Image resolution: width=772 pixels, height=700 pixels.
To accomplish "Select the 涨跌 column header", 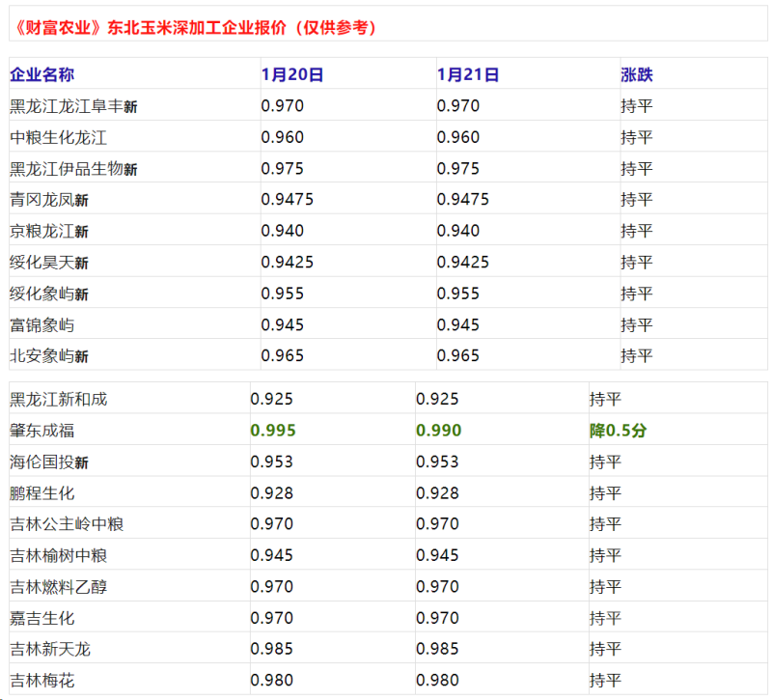I will coord(636,74).
